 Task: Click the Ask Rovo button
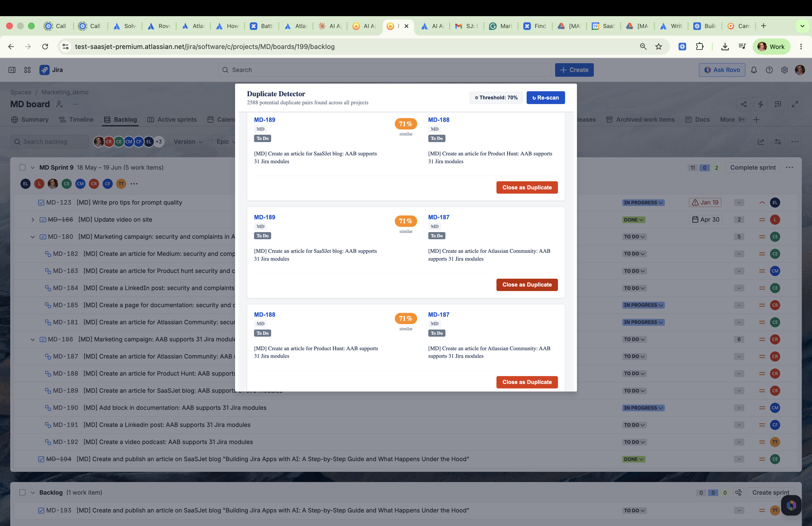pos(722,70)
